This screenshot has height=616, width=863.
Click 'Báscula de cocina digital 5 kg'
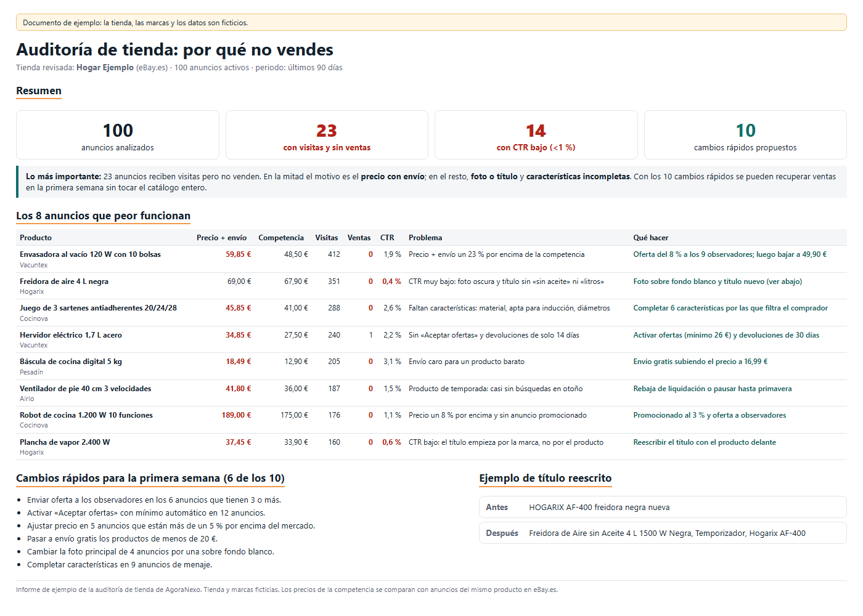point(71,362)
